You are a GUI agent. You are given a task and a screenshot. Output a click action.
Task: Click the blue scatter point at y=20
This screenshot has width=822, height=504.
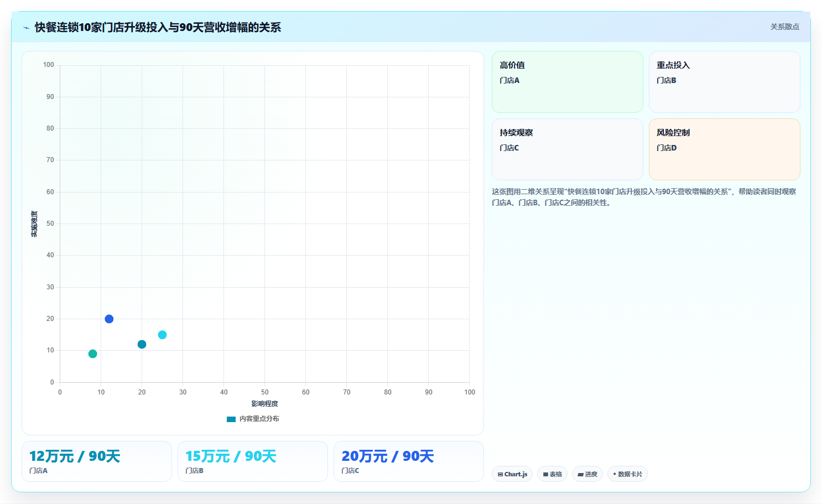(x=109, y=319)
